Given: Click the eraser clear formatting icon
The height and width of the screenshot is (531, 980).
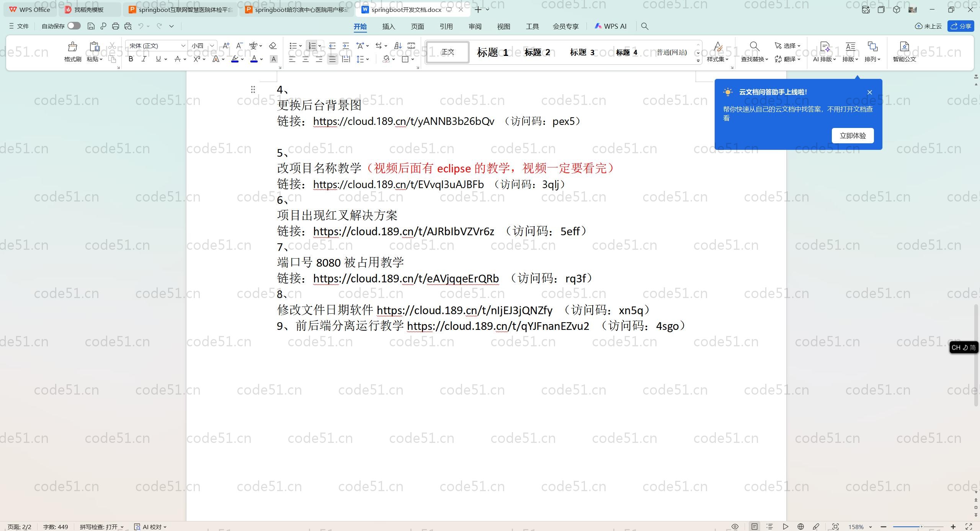Looking at the screenshot, I should (x=273, y=46).
